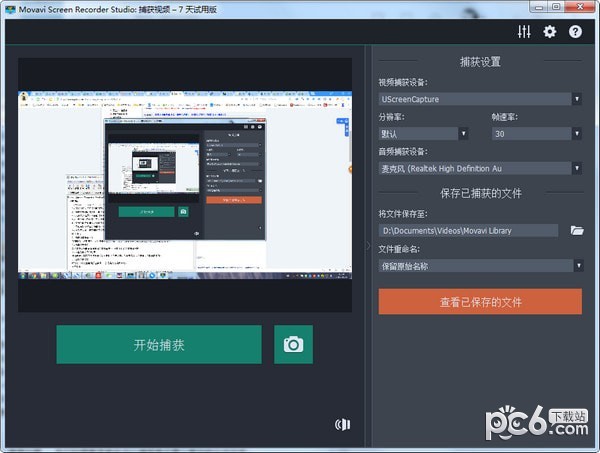This screenshot has width=600, height=453.
Task: Open the audio equalizer sliders icon
Action: pos(524,32)
